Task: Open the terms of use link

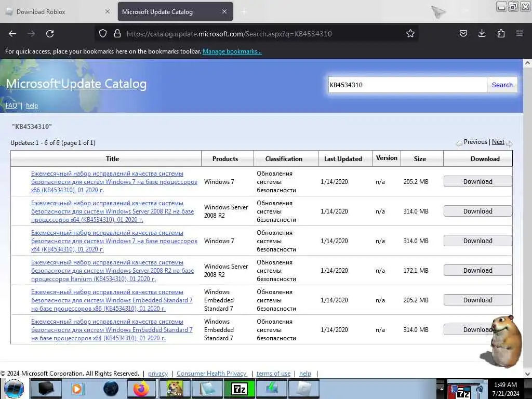Action: (273, 373)
